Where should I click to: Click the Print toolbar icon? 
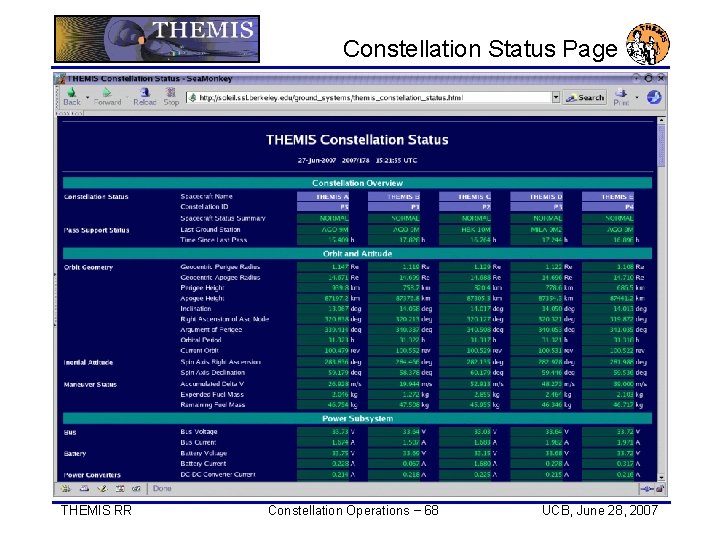[621, 97]
